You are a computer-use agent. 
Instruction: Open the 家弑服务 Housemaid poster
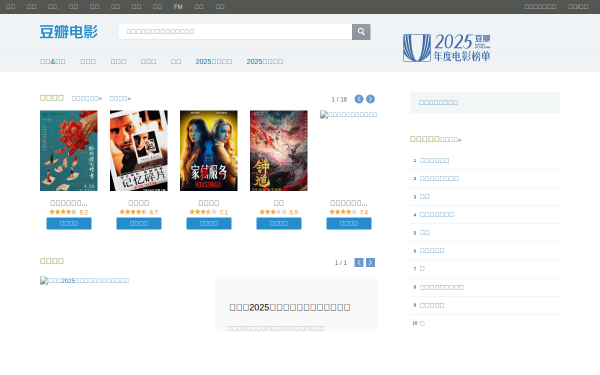(x=209, y=151)
